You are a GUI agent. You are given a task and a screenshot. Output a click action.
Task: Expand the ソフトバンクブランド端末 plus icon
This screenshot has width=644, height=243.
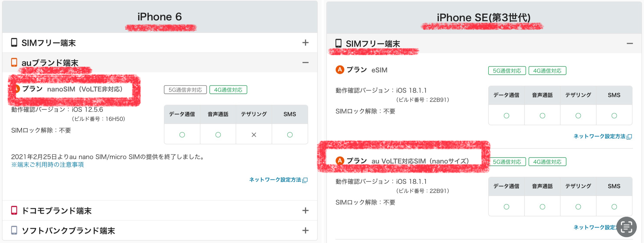(305, 230)
